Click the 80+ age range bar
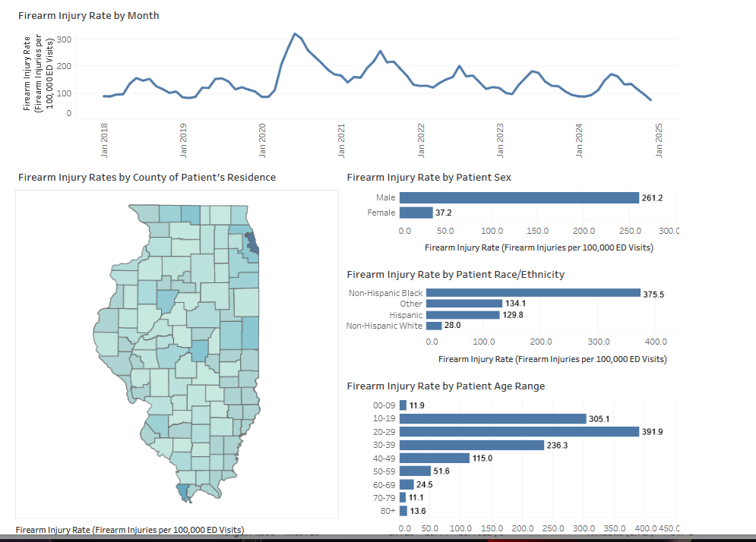The width and height of the screenshot is (756, 542). click(x=405, y=511)
